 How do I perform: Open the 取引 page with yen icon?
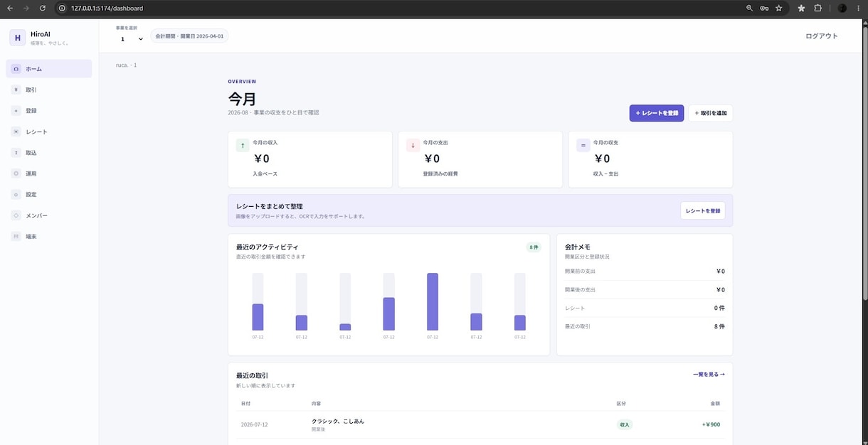click(48, 90)
